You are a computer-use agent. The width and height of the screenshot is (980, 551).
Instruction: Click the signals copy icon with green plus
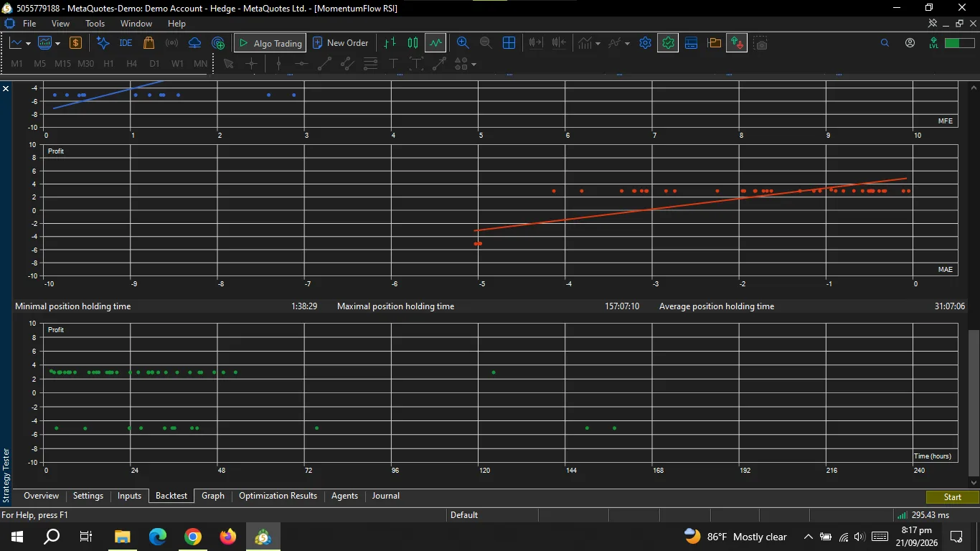click(218, 43)
